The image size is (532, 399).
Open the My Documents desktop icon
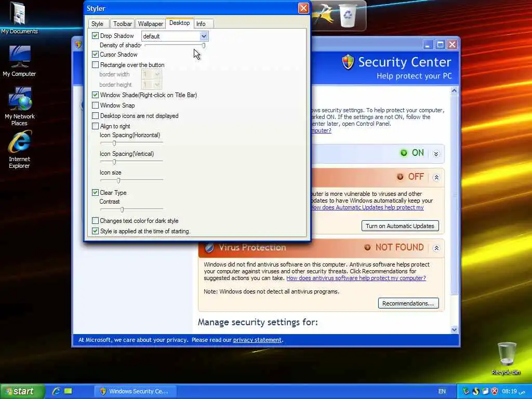click(19, 18)
